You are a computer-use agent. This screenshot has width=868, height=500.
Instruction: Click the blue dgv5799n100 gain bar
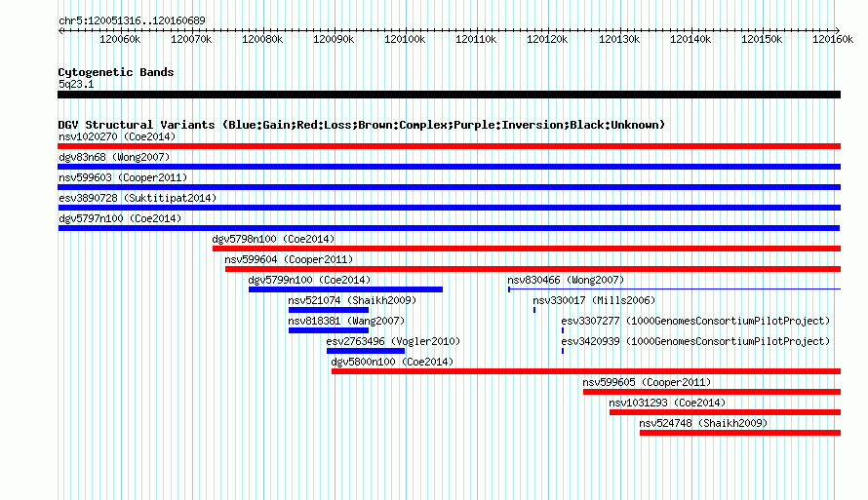coord(345,289)
